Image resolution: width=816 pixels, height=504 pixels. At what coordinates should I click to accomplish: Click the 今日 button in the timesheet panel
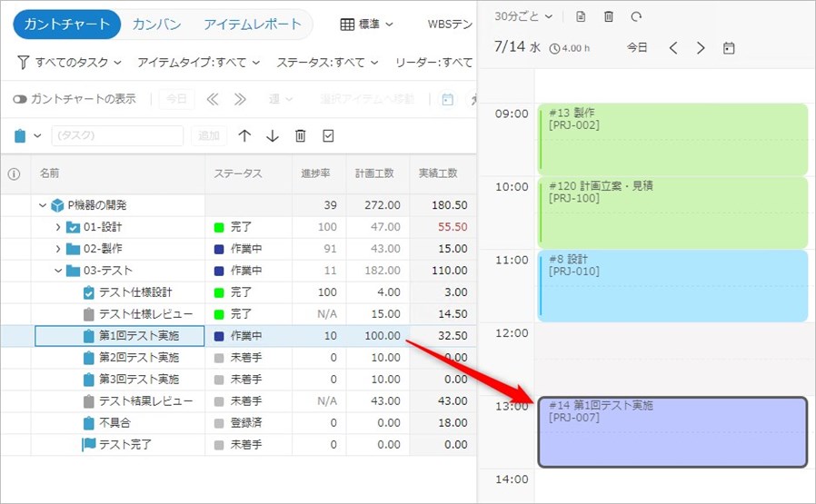click(x=637, y=48)
